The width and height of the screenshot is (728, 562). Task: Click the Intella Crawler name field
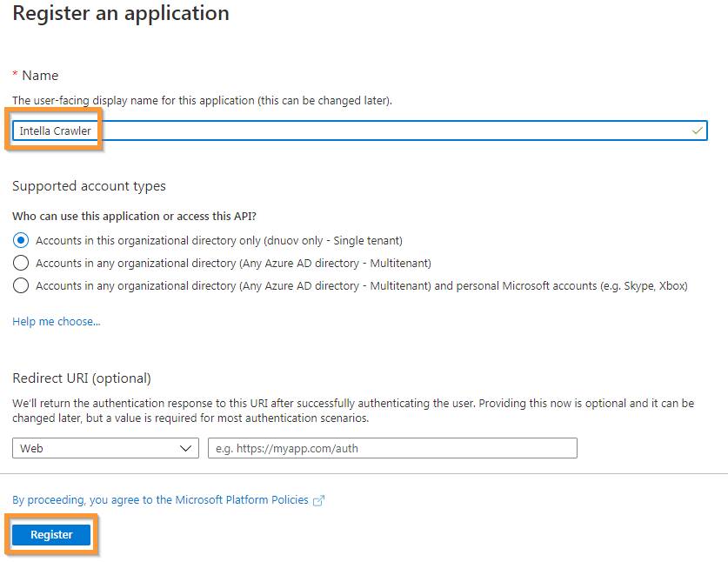click(x=360, y=130)
